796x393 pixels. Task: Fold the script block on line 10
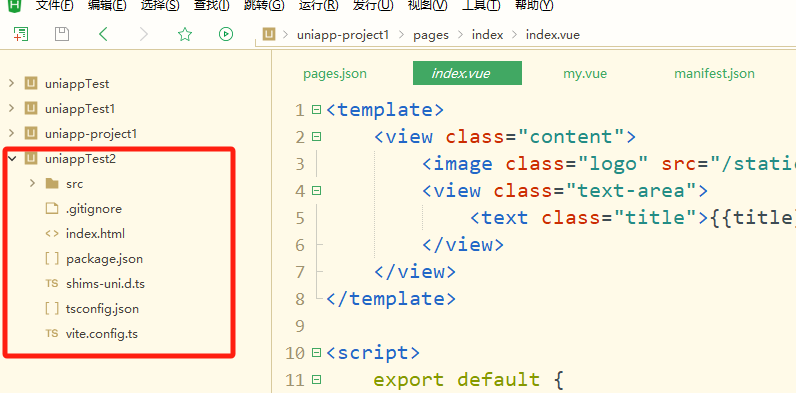coord(316,352)
